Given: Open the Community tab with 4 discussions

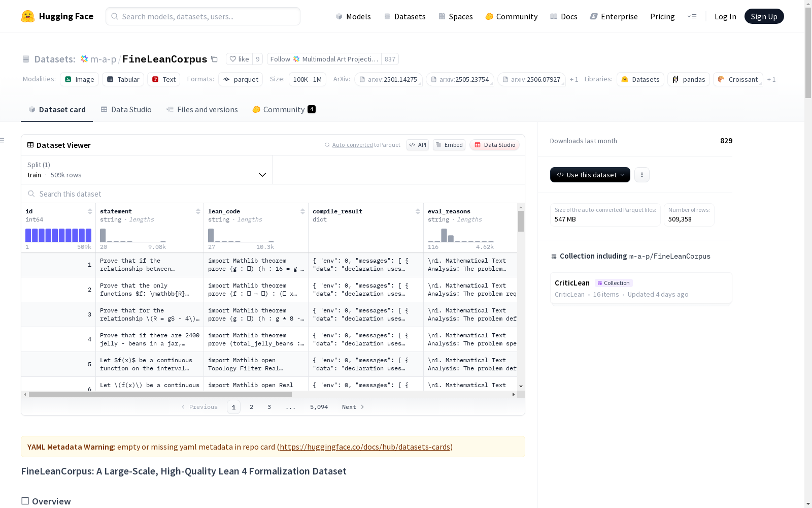Looking at the screenshot, I should (x=284, y=109).
